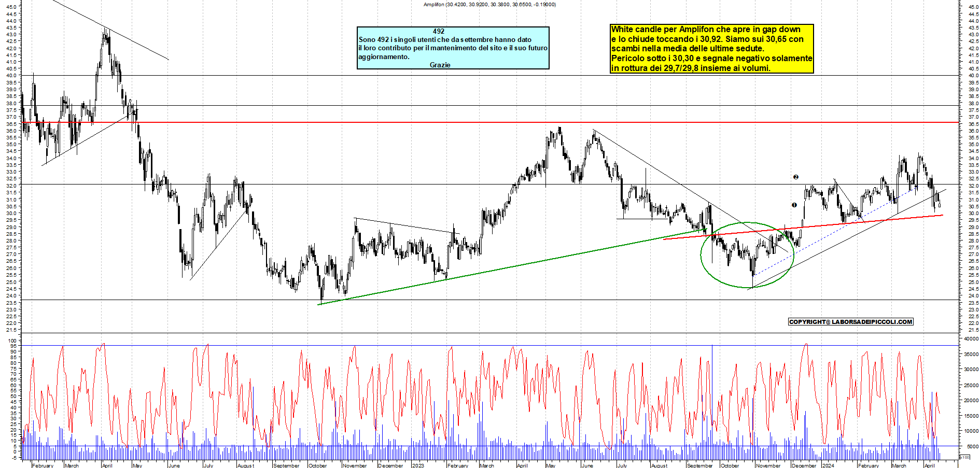This screenshot has height=468, width=980.
Task: Click the black marker numbered 1 on chart
Action: [794, 205]
